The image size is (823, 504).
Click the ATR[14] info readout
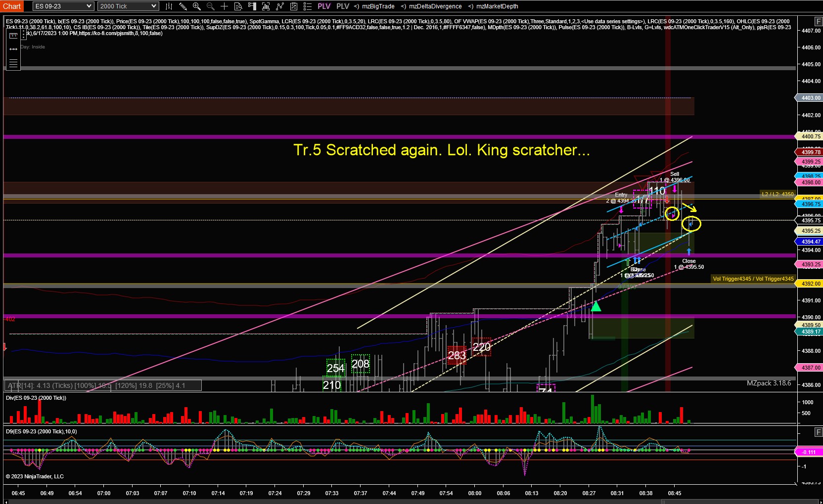coord(103,385)
